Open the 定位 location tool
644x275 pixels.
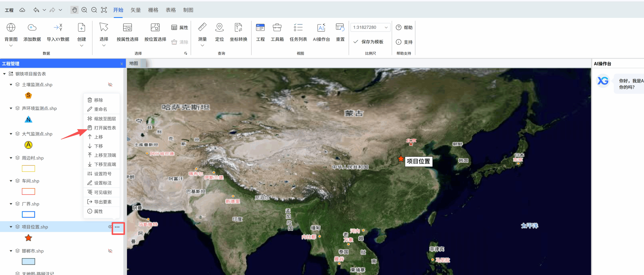(x=219, y=28)
